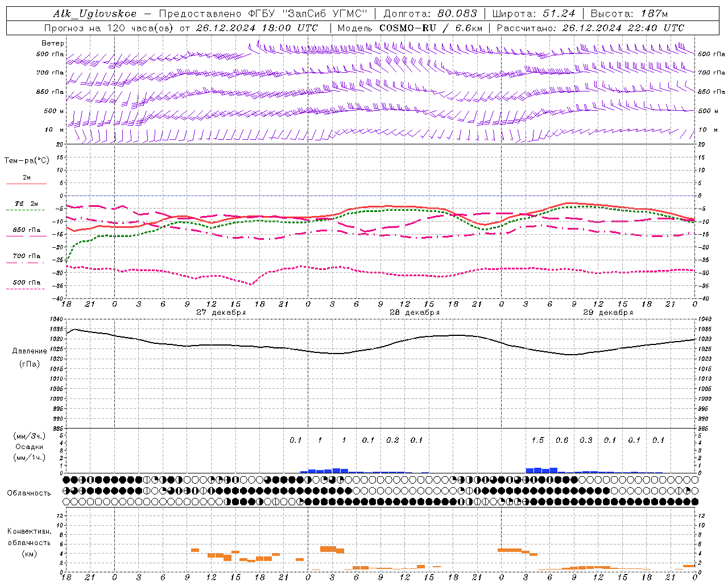The height and width of the screenshot is (582, 728).
Task: Click the precipitation value 1.5
Action: pos(537,440)
